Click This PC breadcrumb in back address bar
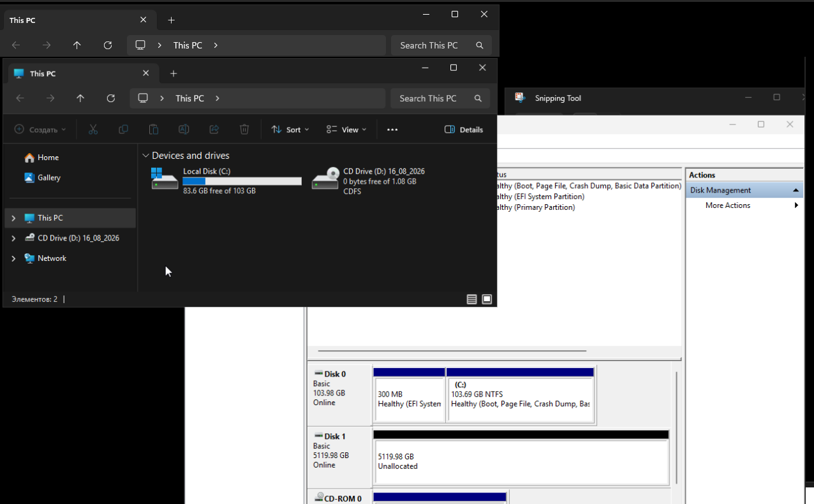The width and height of the screenshot is (814, 504). pyautogui.click(x=188, y=45)
